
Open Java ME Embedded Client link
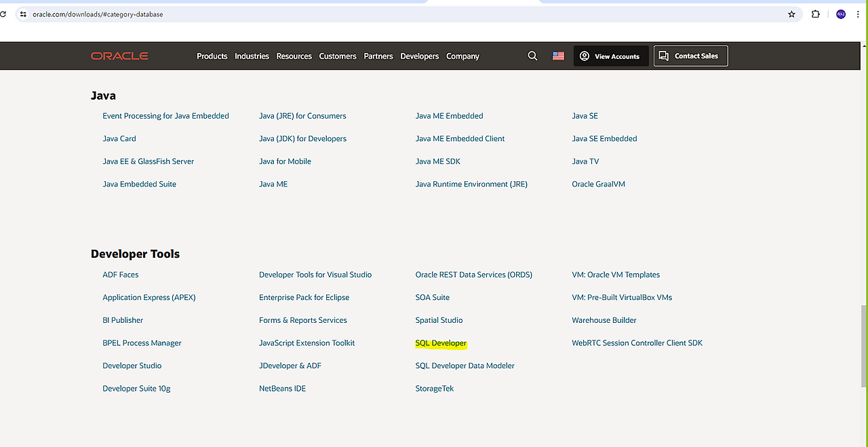pos(460,138)
